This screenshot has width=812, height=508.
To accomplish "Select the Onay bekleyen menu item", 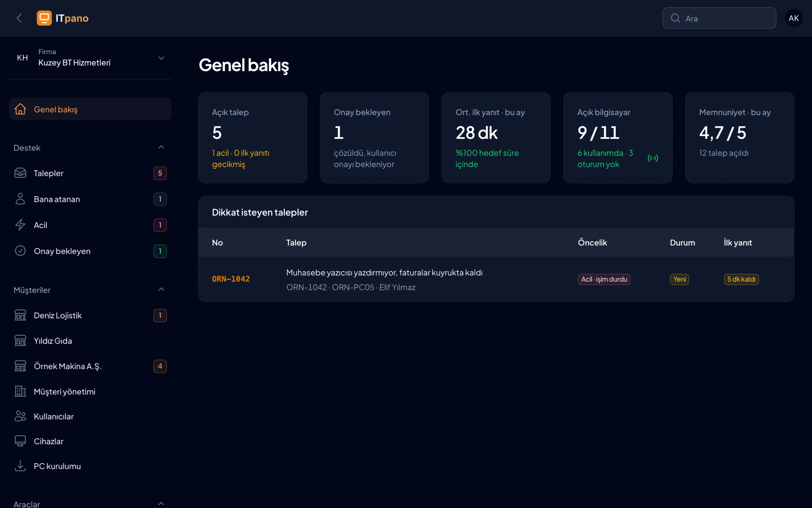I will point(90,251).
